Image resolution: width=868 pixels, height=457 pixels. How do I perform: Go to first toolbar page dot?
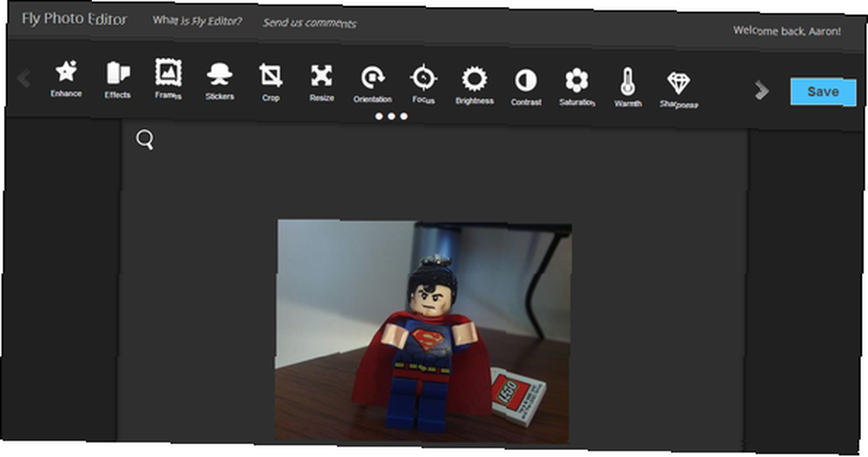pyautogui.click(x=378, y=116)
